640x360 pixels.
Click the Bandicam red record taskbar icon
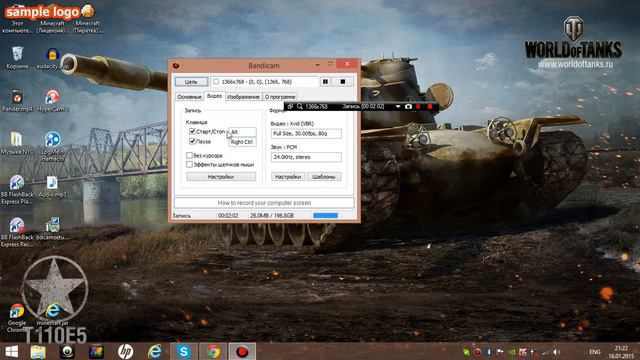242,351
